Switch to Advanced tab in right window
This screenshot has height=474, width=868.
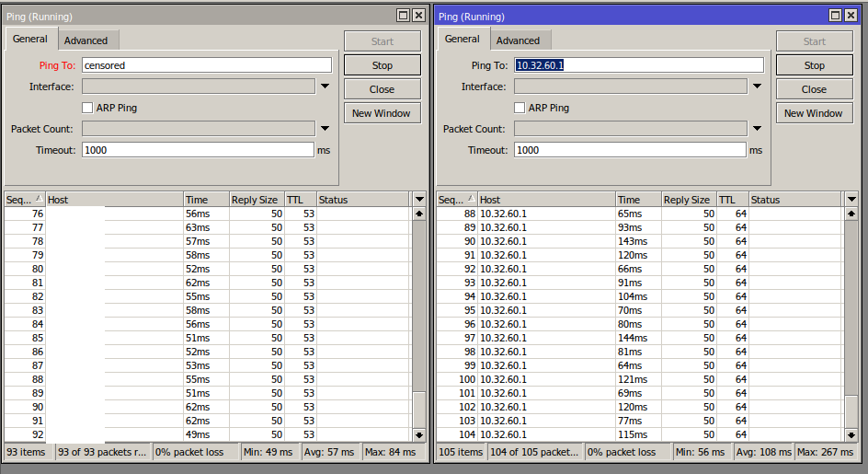click(519, 40)
